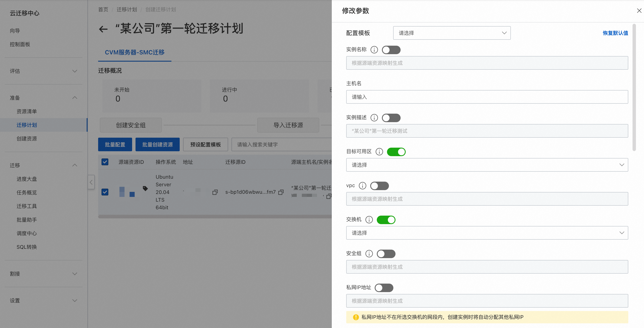The image size is (644, 328).
Task: Open 向导 in the sidebar
Action: [x=15, y=31]
